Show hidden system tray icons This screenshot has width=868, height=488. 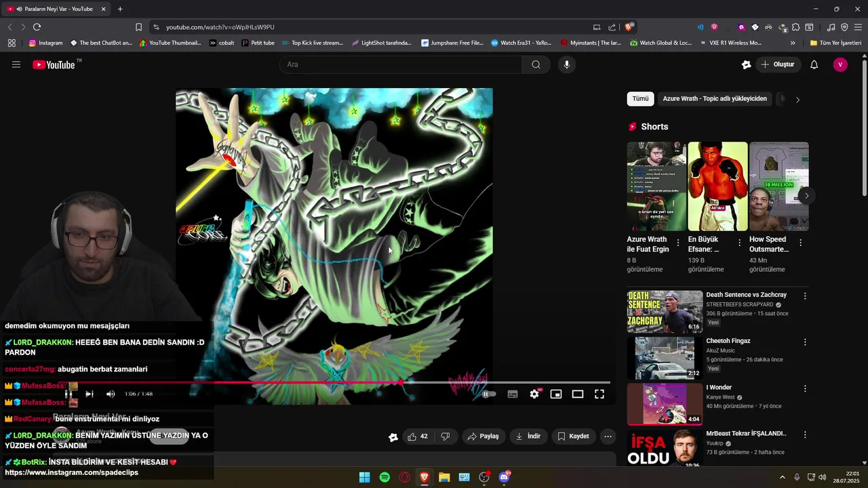pyautogui.click(x=782, y=477)
